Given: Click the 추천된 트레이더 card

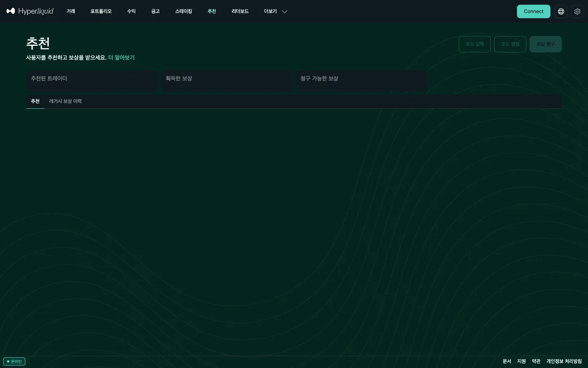Looking at the screenshot, I should coord(92,81).
